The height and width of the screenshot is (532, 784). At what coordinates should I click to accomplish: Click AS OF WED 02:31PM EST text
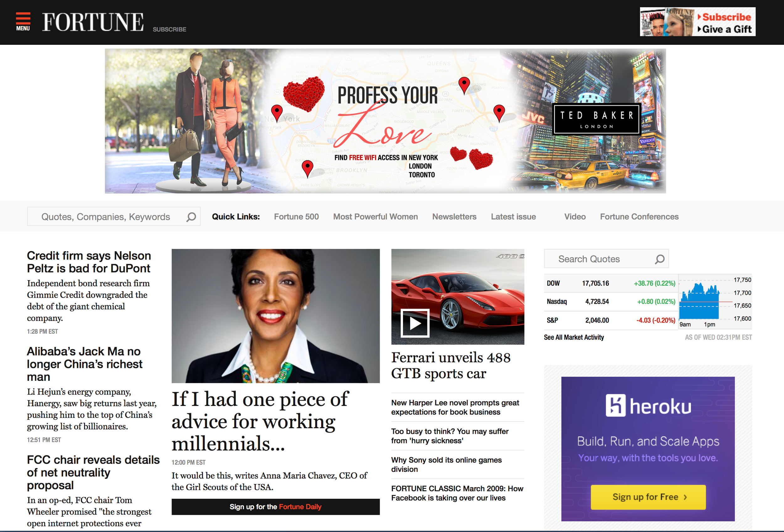(x=718, y=337)
